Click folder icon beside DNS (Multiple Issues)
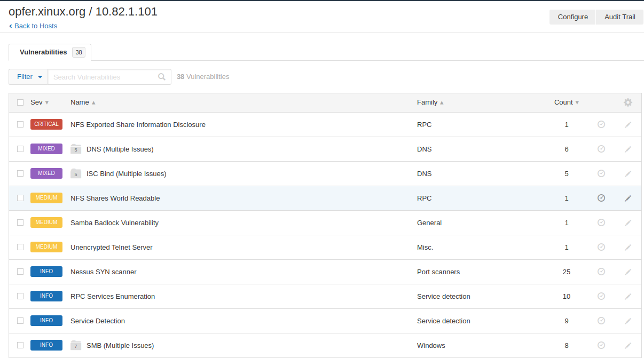Viewport: 644px width, 358px height. click(76, 149)
